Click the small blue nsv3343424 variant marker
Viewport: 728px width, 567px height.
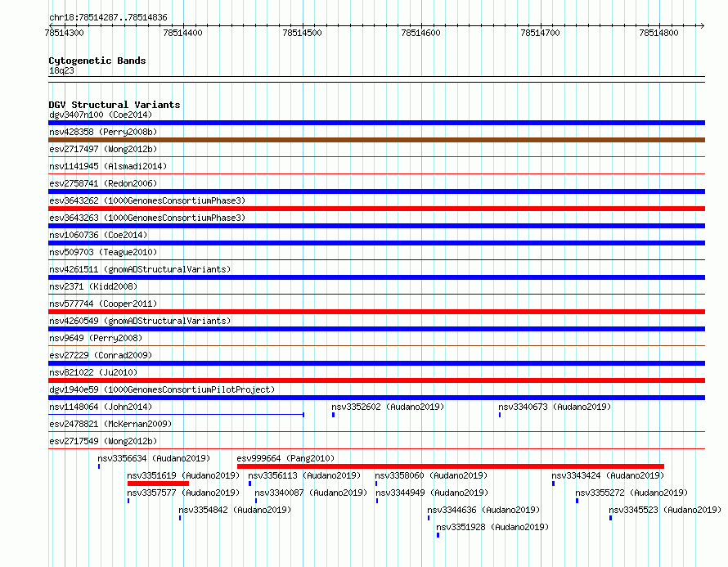click(553, 484)
